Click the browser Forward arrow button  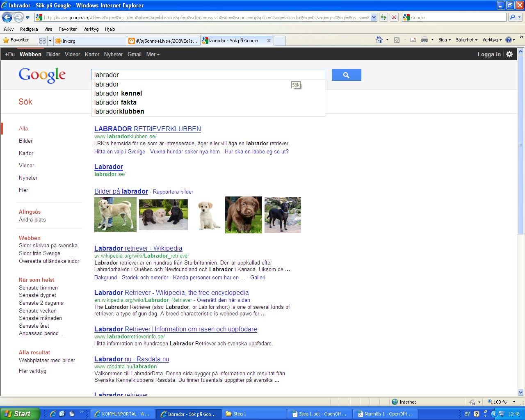[18, 18]
